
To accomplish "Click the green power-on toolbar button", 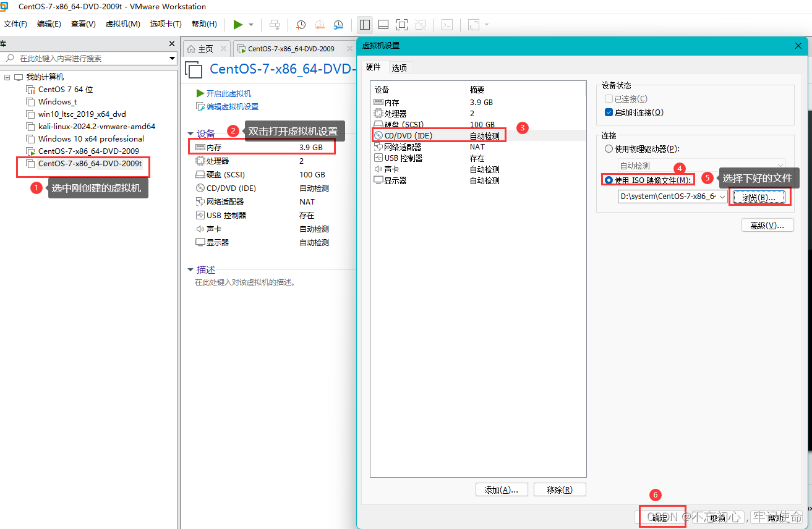I will pos(238,25).
